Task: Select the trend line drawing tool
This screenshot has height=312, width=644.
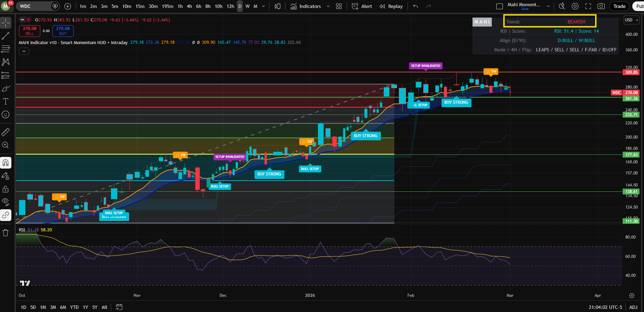Action: [5, 36]
